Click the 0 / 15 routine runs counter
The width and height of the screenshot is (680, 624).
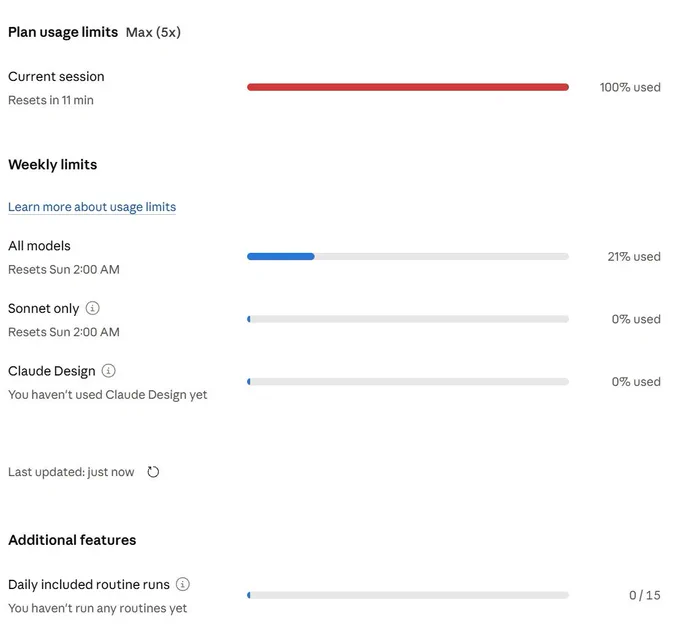click(x=645, y=595)
